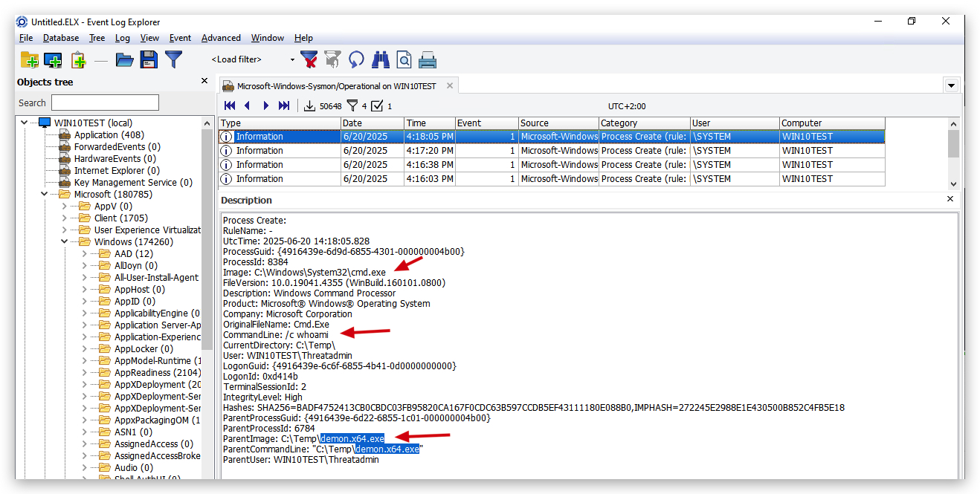Close the Sysmon/Operational log tab
The width and height of the screenshot is (980, 494).
(x=450, y=85)
